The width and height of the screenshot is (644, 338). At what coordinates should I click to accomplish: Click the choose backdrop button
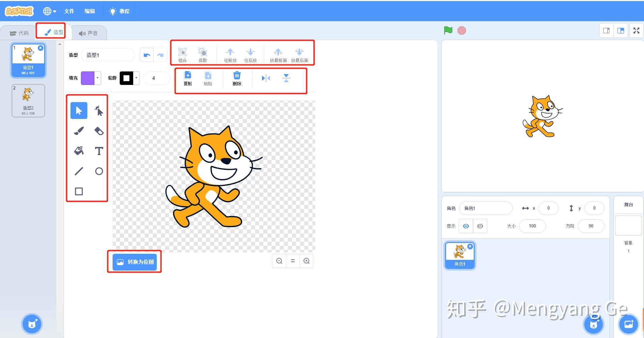[629, 324]
